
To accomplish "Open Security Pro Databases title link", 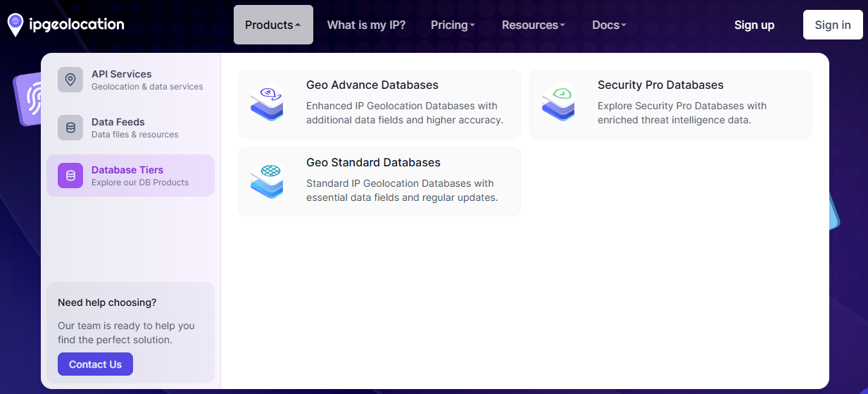I will click(660, 85).
